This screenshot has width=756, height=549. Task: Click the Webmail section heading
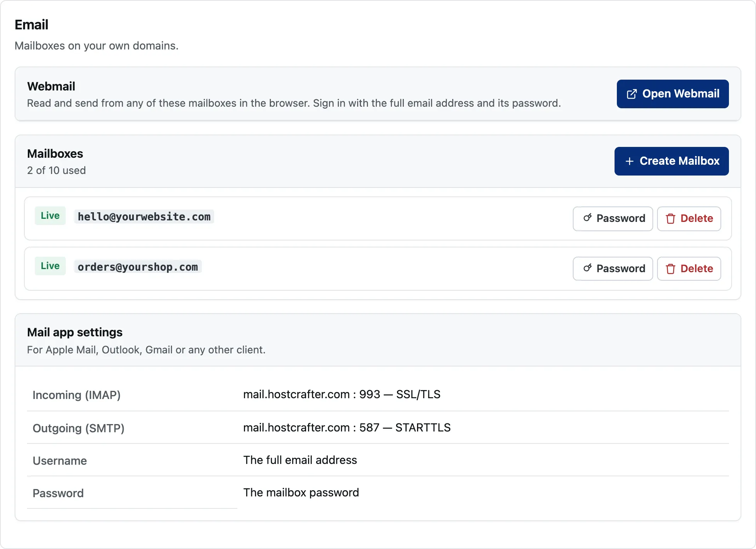[51, 86]
